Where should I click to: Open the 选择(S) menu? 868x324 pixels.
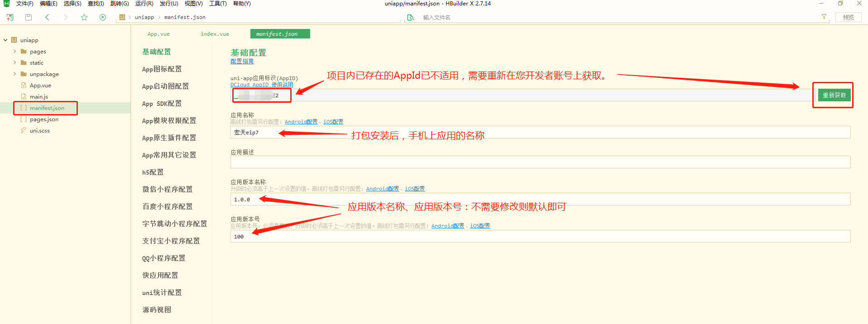pos(72,4)
